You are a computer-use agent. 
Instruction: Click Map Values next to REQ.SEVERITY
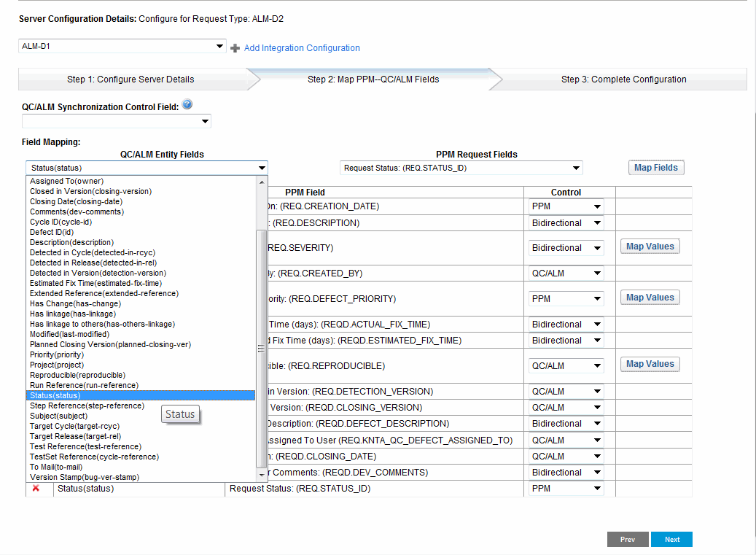click(x=650, y=246)
